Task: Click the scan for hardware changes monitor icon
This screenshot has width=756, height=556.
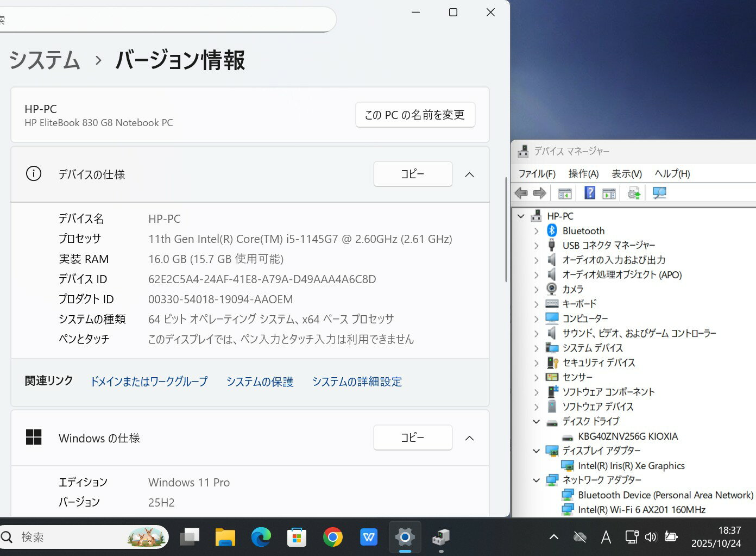Action: [659, 193]
